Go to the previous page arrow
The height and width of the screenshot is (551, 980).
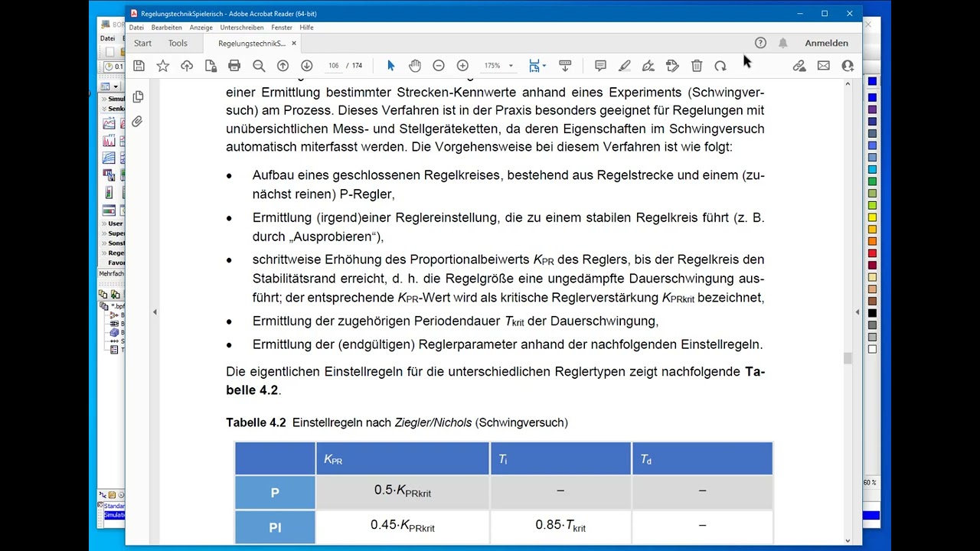[283, 66]
